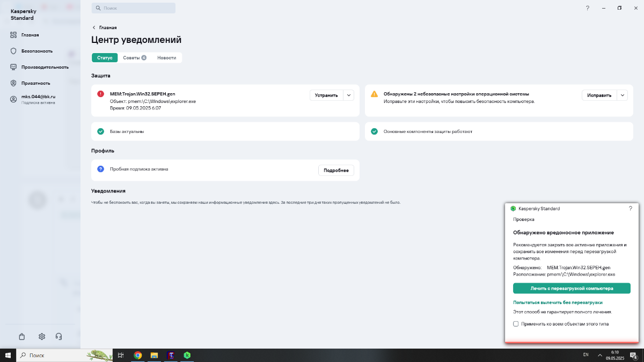Show hidden system tray icons

click(601, 355)
